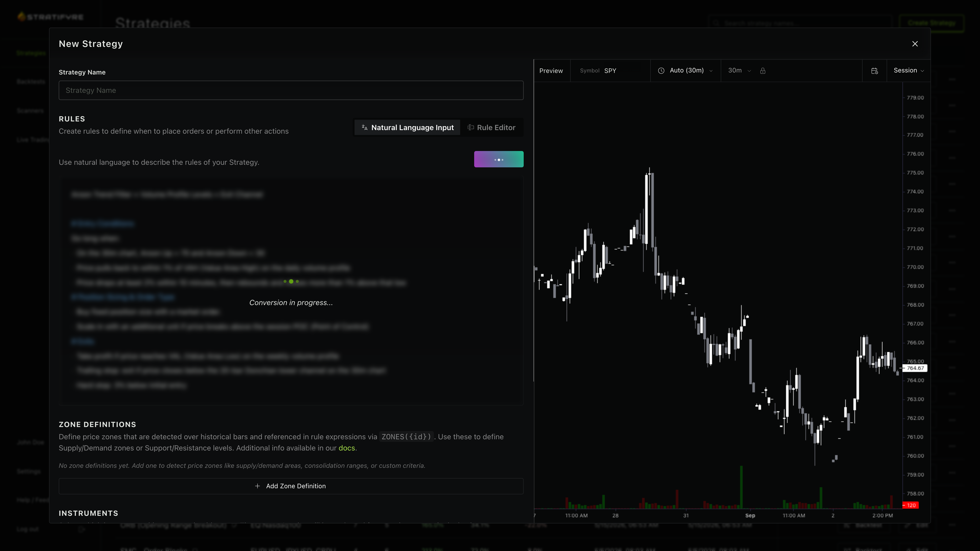Screen dimensions: 980x551
Task: Click the red volume label 120
Action: tap(911, 505)
